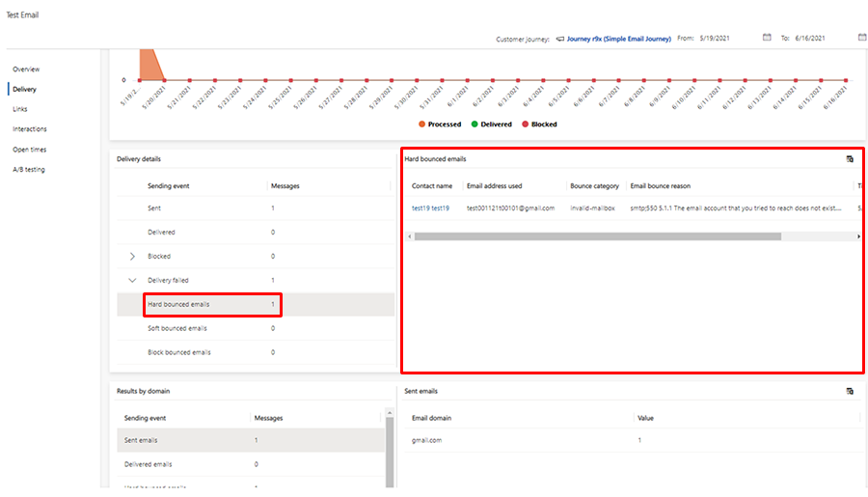Click the Value column header in Sent emails
This screenshot has width=868, height=497.
[645, 418]
